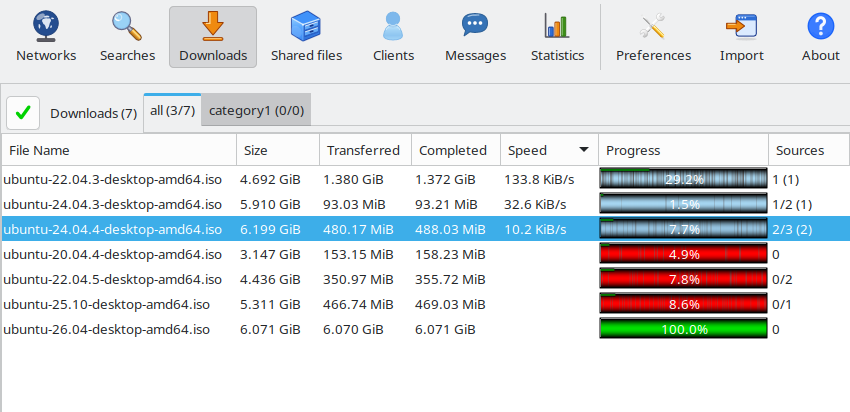This screenshot has width=850, height=412.
Task: Click the red 4.9% progress bar
Action: tap(684, 254)
